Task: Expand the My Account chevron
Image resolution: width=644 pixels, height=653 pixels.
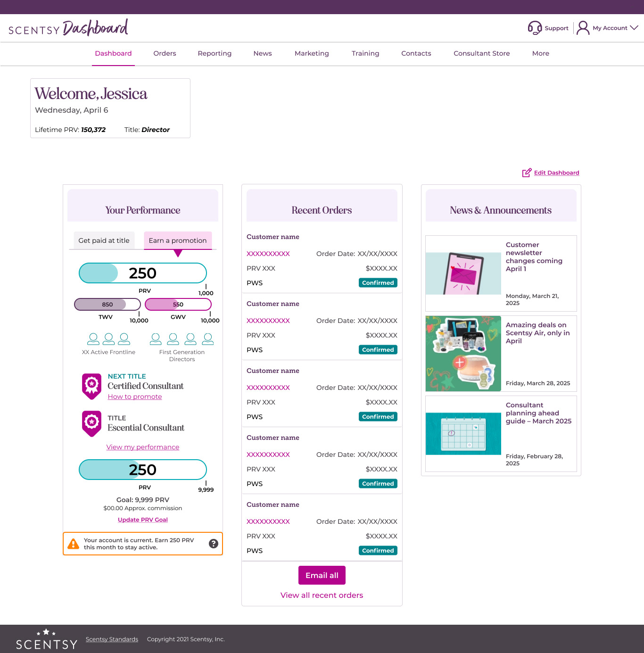Action: point(634,28)
